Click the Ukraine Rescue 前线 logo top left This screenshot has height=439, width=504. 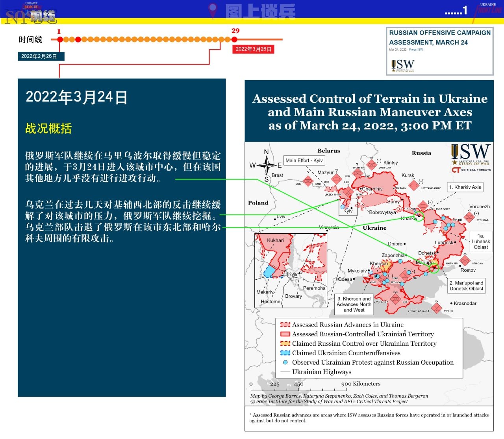pos(31,13)
